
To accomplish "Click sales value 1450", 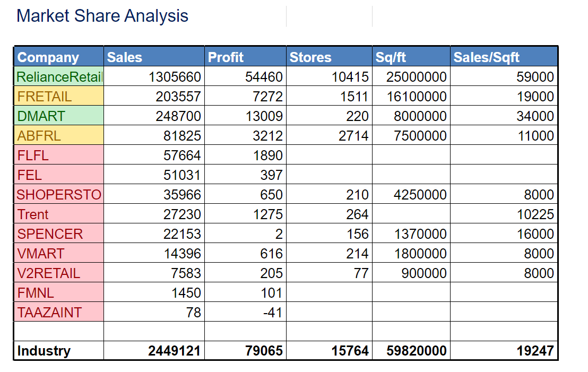I will (x=186, y=293).
